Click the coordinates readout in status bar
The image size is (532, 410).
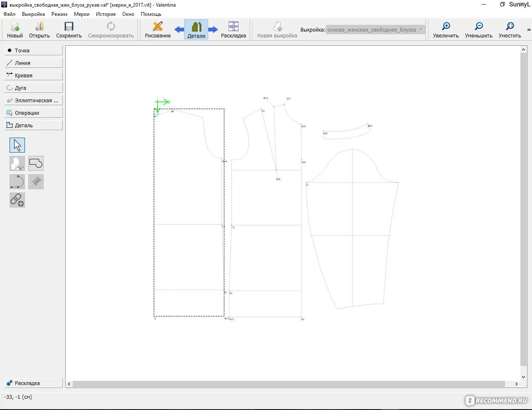[x=18, y=397]
